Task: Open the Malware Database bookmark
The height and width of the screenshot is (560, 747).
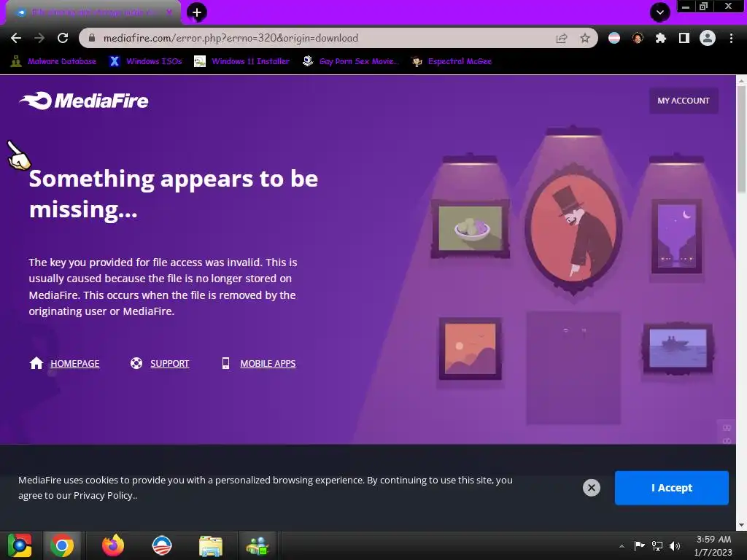Action: [x=53, y=61]
